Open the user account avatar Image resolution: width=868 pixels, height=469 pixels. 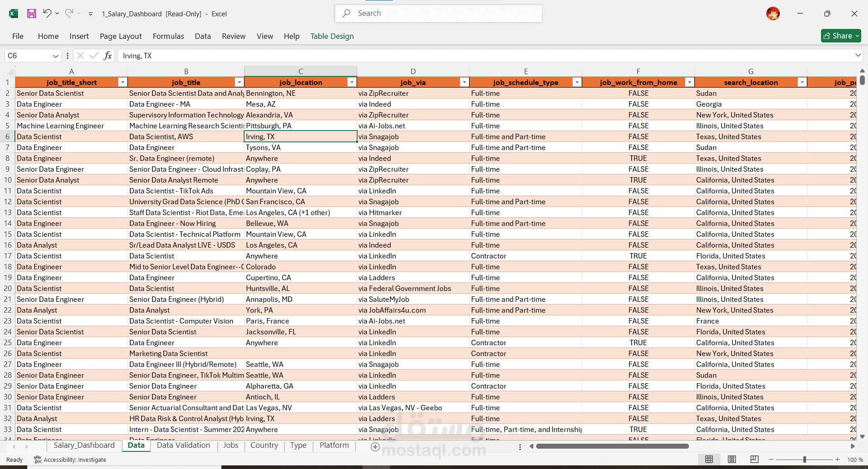[773, 14]
